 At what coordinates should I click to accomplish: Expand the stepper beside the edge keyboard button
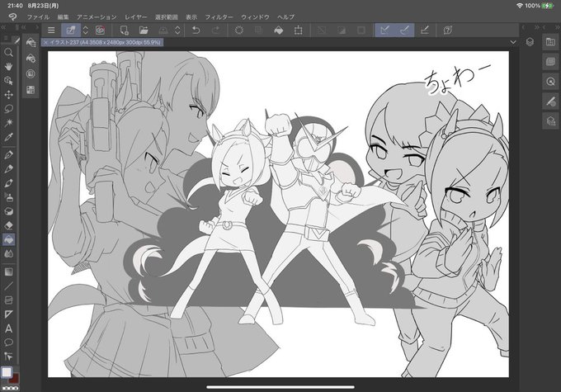click(x=86, y=31)
